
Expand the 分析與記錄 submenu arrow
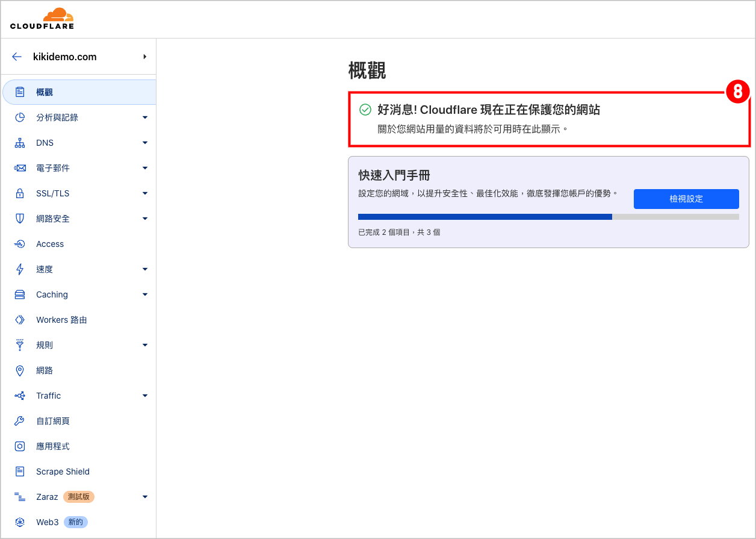tap(145, 117)
